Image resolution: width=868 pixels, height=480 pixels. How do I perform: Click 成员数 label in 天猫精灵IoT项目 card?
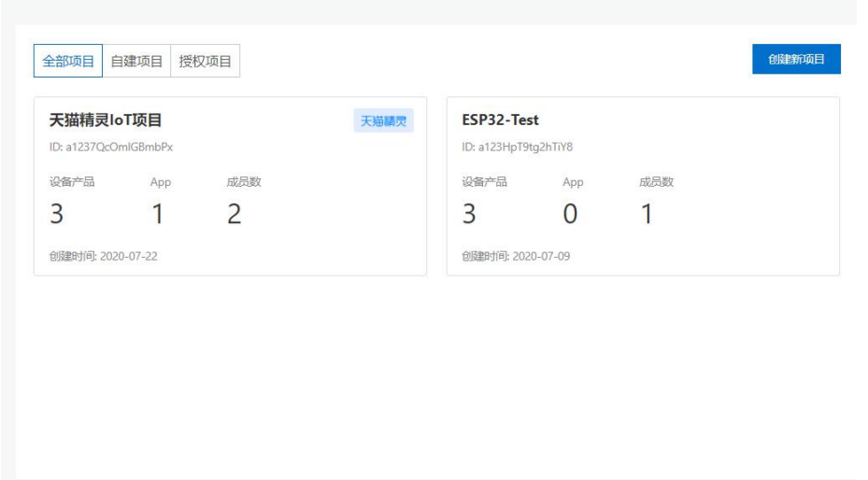coord(244,182)
